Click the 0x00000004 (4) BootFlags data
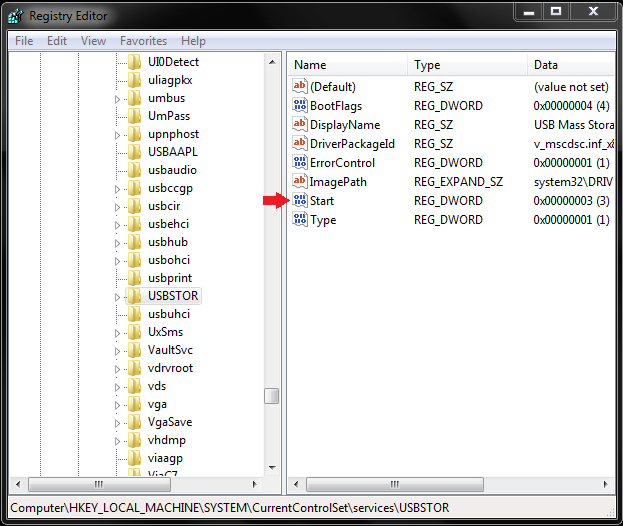The image size is (623, 526). point(571,106)
